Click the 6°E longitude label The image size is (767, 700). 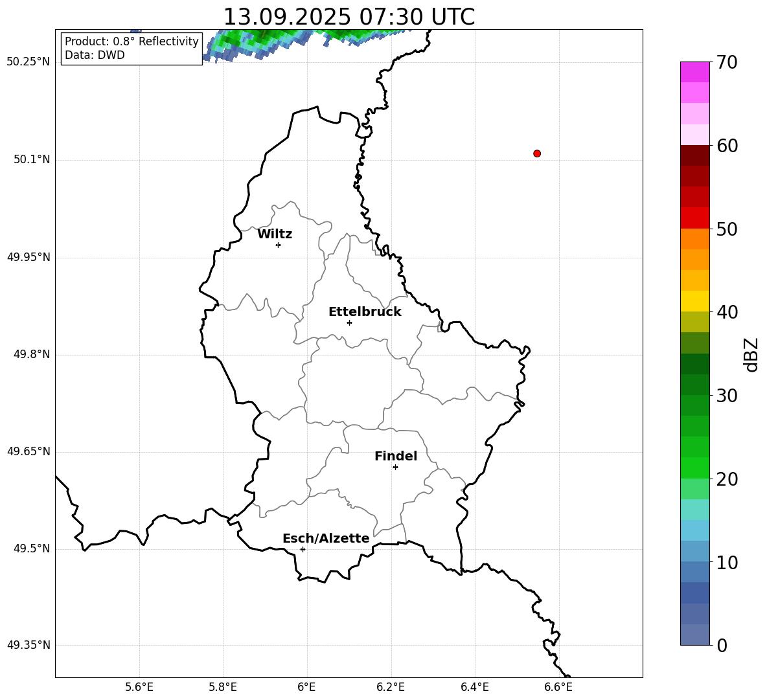point(306,687)
